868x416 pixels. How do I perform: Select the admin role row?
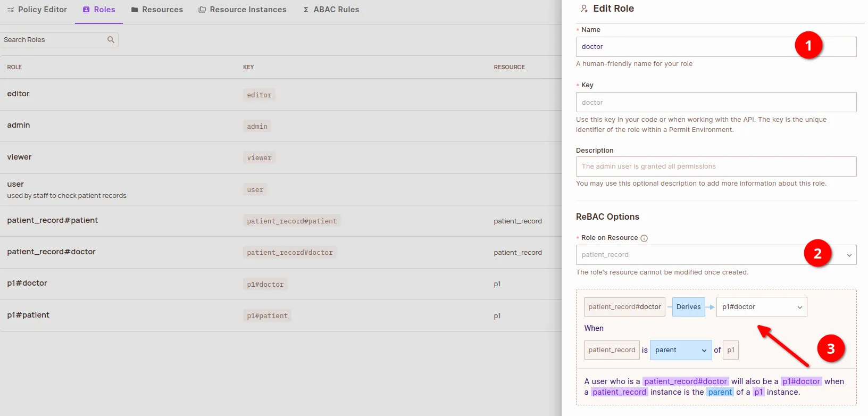tap(19, 125)
